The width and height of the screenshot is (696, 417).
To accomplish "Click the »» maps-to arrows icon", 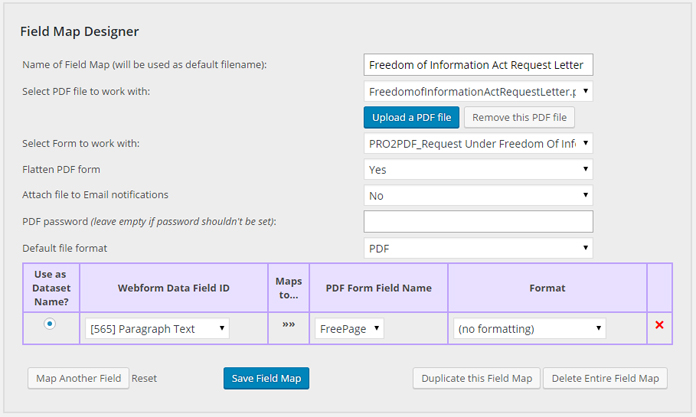I will click(288, 326).
